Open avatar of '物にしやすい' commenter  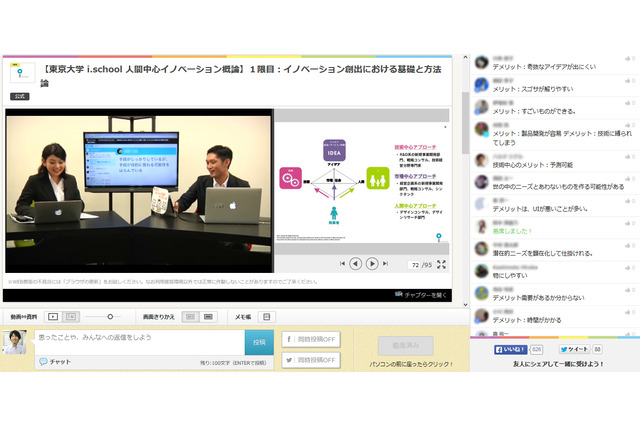(x=482, y=271)
